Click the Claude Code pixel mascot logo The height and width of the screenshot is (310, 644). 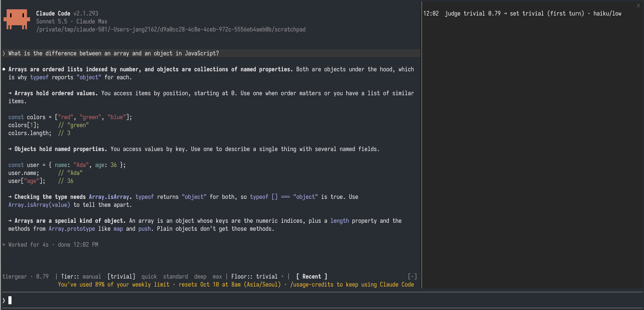tap(18, 20)
